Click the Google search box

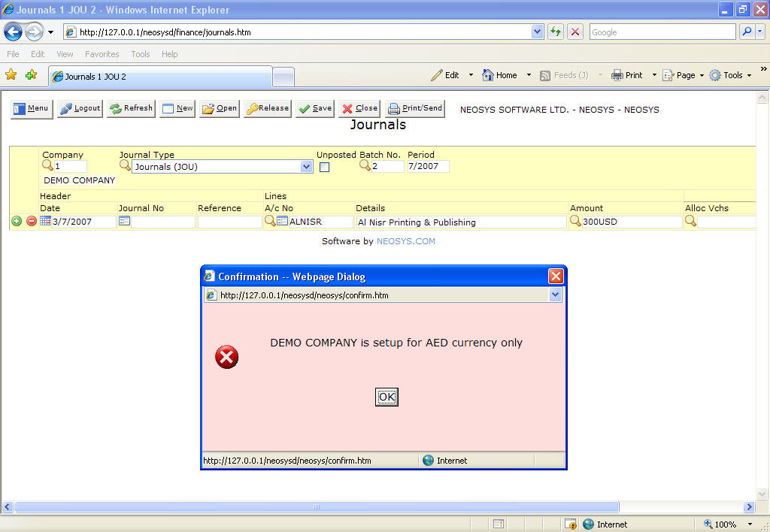pyautogui.click(x=662, y=32)
